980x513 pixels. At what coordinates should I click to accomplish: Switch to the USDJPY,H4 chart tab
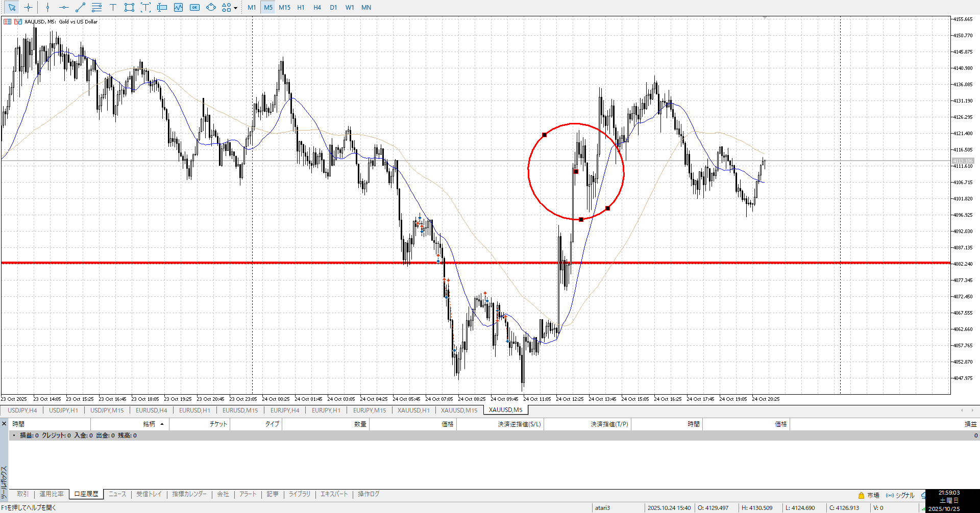tap(22, 410)
